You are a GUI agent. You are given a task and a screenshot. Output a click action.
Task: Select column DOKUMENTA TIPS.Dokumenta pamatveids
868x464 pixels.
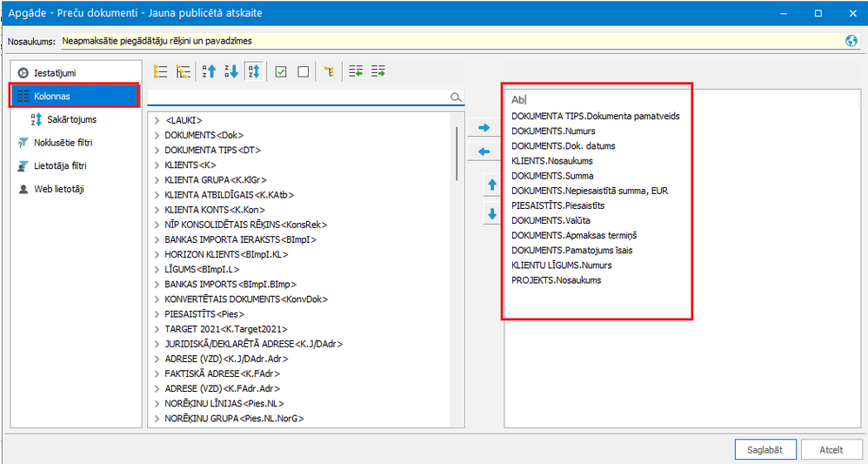(595, 117)
